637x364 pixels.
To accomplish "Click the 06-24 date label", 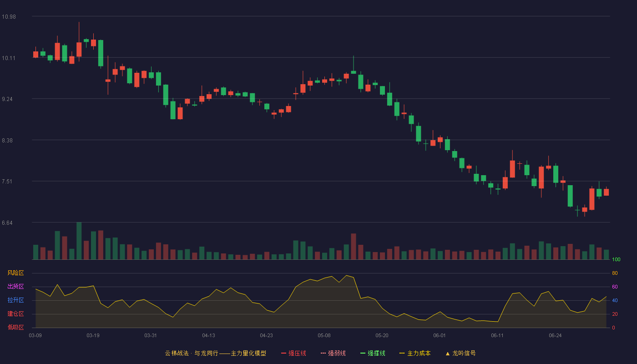I will coord(555,335).
